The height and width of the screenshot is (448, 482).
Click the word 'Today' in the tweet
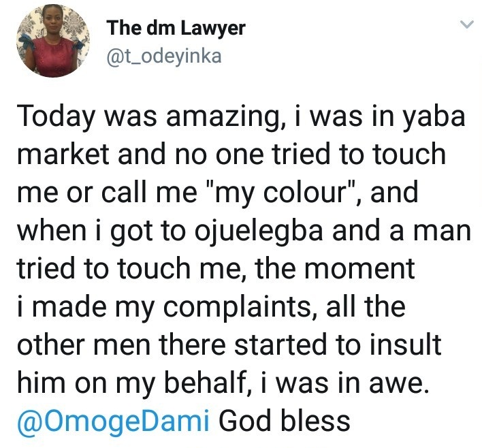pyautogui.click(x=56, y=117)
